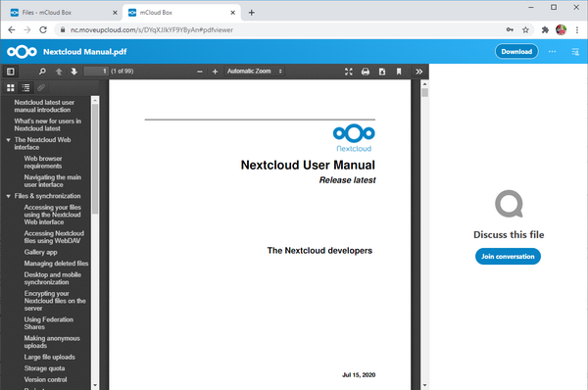Click the PDF page scrollbar thumb
This screenshot has height=390, width=588.
[x=424, y=93]
